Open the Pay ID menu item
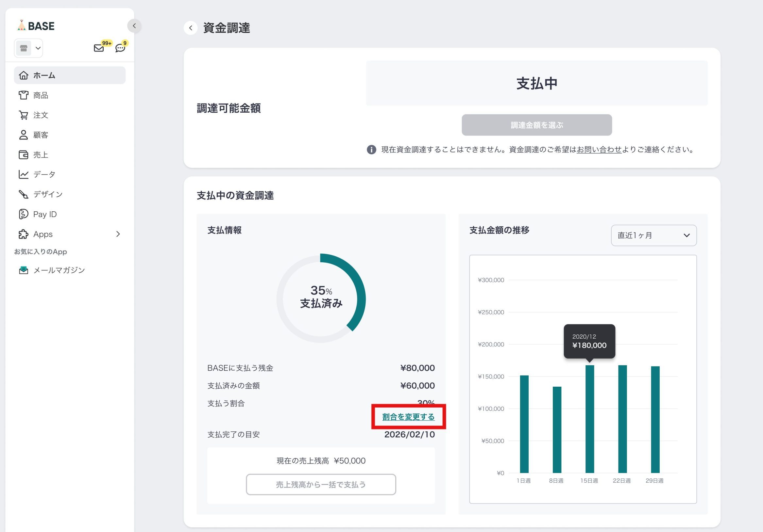 click(x=44, y=214)
